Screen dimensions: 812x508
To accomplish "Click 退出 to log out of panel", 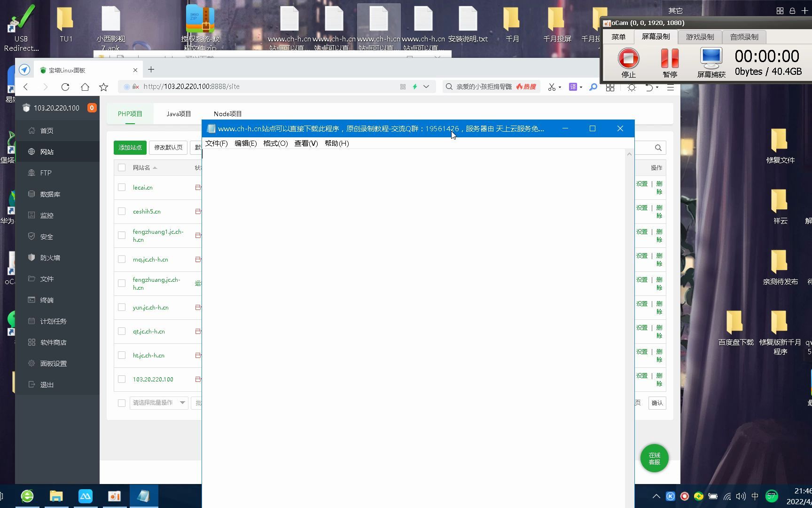I will [x=47, y=385].
